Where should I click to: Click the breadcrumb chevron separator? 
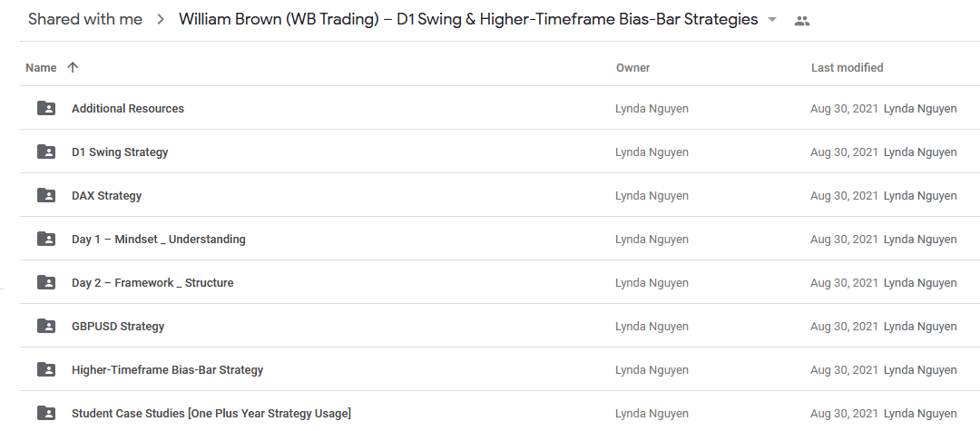pyautogui.click(x=162, y=20)
